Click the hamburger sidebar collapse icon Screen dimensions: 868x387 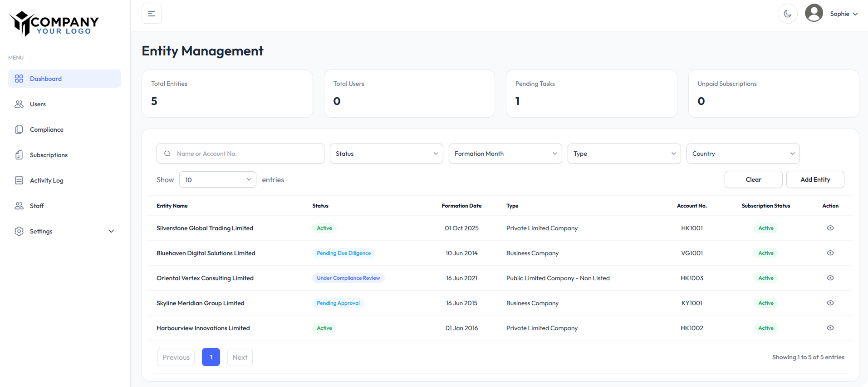pos(152,14)
